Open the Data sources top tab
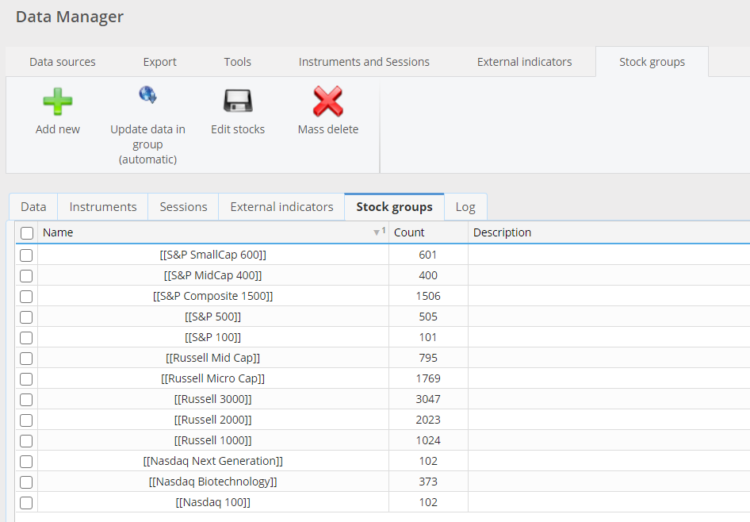 click(x=62, y=62)
